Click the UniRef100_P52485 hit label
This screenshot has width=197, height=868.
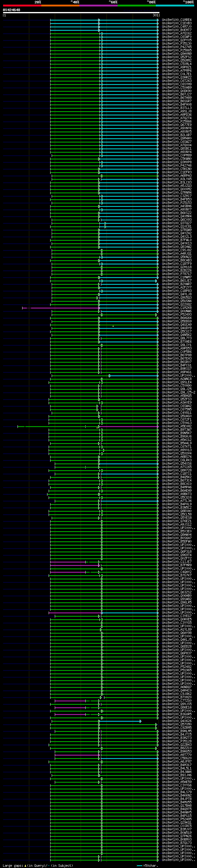pos(177,819)
